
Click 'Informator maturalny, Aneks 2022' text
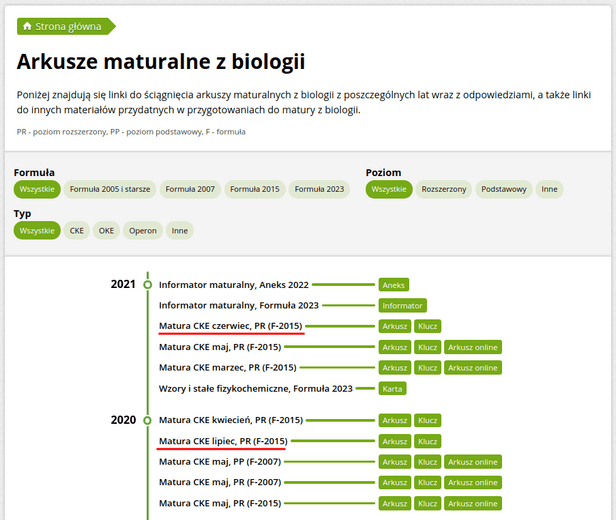(234, 285)
